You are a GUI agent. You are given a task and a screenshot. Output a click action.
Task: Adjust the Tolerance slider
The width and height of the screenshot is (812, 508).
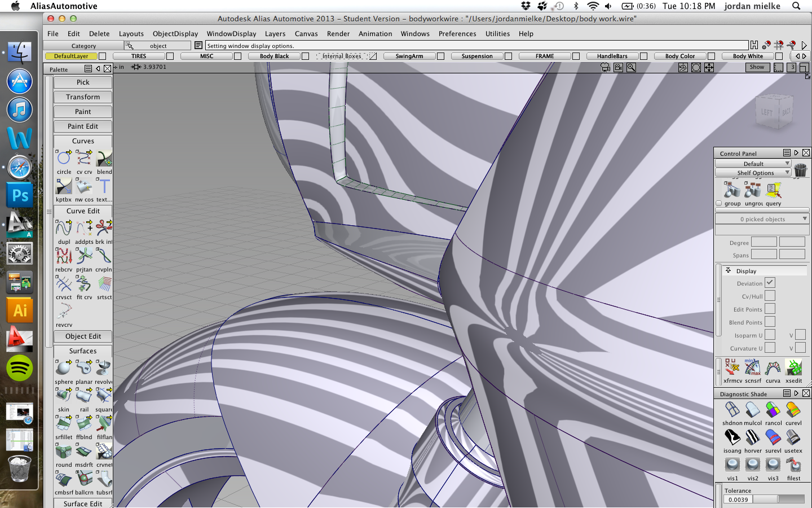point(778,500)
